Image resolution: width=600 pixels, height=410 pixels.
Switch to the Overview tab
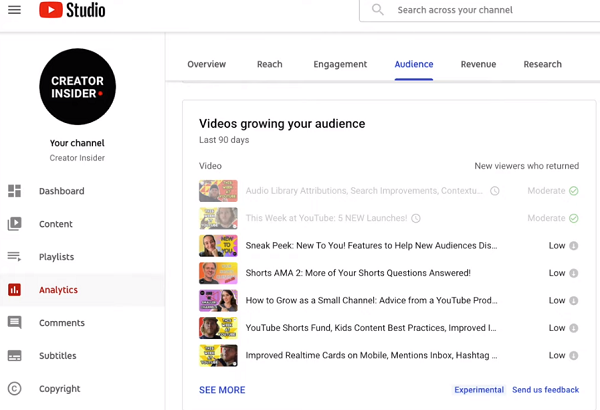click(207, 64)
